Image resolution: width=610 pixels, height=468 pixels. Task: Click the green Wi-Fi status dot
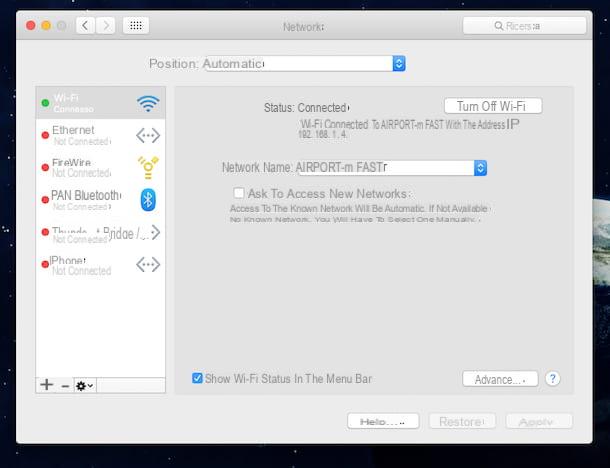46,103
